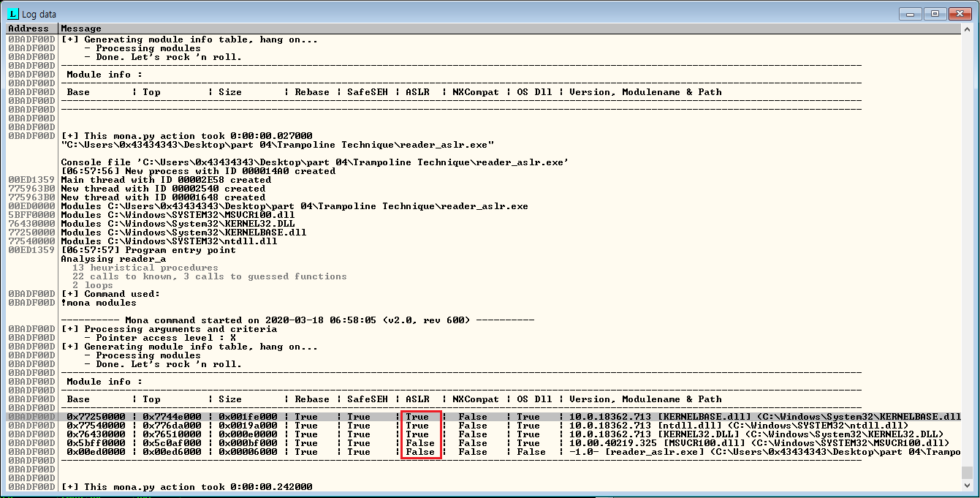Select 'Main thread with ID 00002E58 created' line
This screenshot has width=980, height=498.
[x=166, y=180]
